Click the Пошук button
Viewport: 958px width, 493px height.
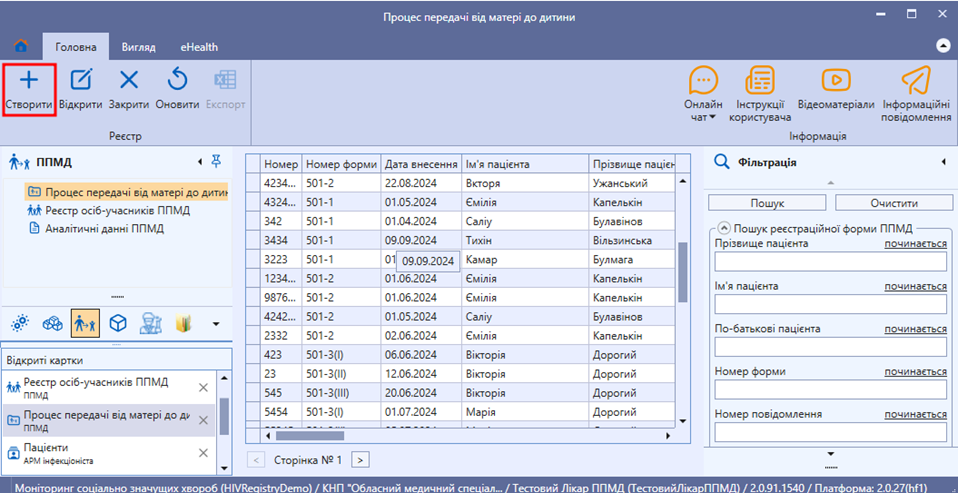point(767,203)
